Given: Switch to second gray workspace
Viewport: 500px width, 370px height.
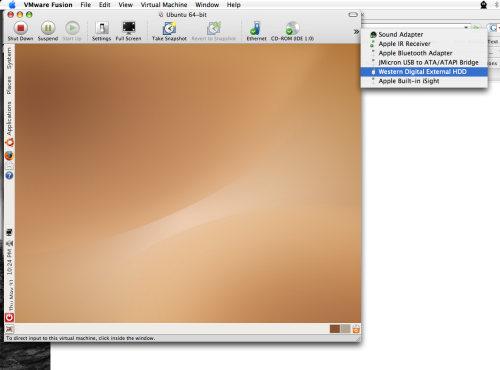Looking at the screenshot, I should pos(345,329).
